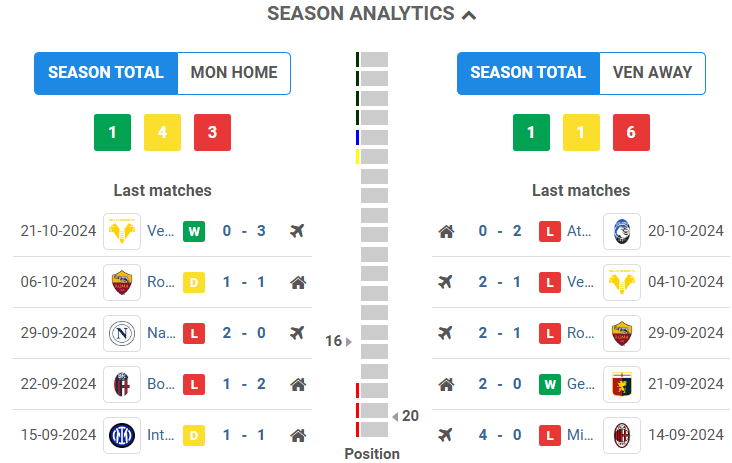Click the position 20 marker arrow
732x463 pixels.
[x=395, y=416]
